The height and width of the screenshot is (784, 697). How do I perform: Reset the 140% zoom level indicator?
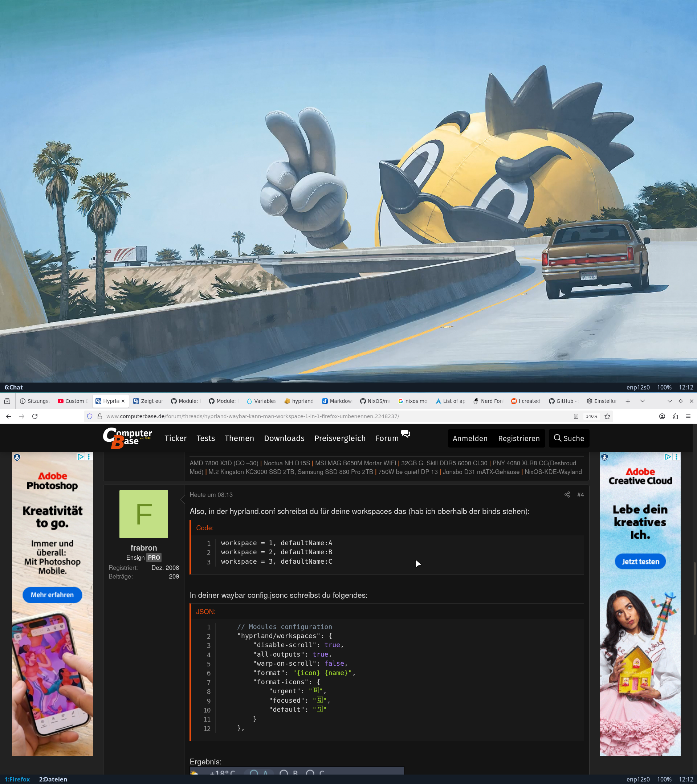coord(591,416)
